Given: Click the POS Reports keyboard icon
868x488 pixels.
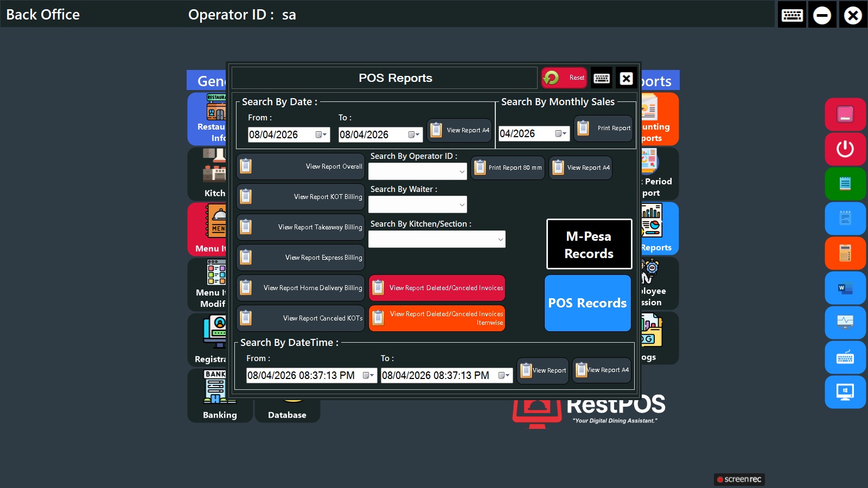Looking at the screenshot, I should click(602, 78).
